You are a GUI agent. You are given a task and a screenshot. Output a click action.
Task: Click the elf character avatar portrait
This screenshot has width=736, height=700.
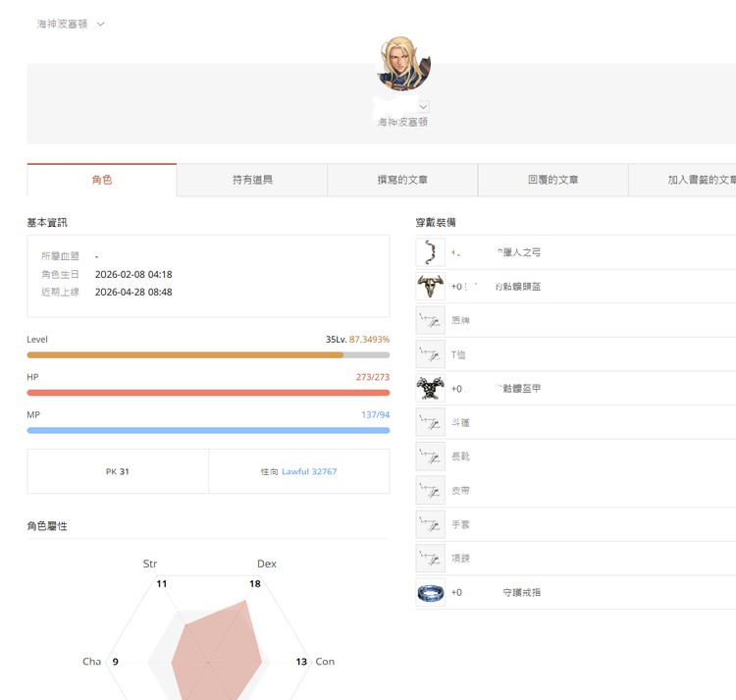pos(403,64)
